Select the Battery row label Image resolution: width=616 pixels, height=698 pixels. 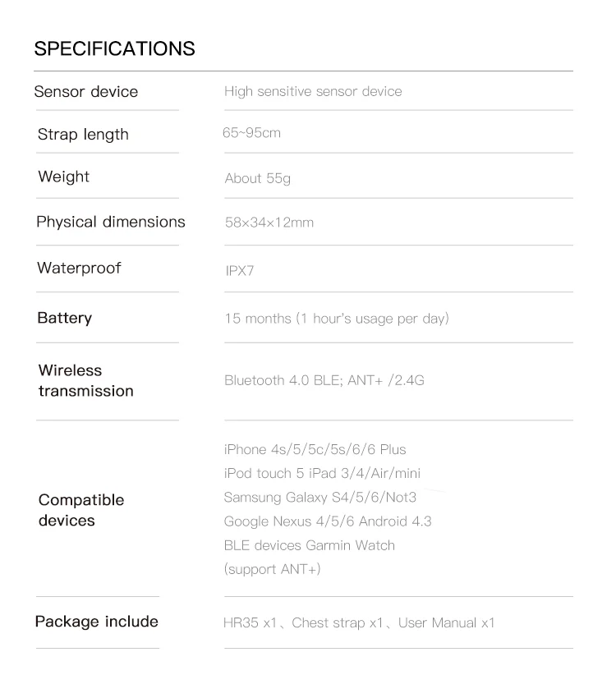point(65,318)
